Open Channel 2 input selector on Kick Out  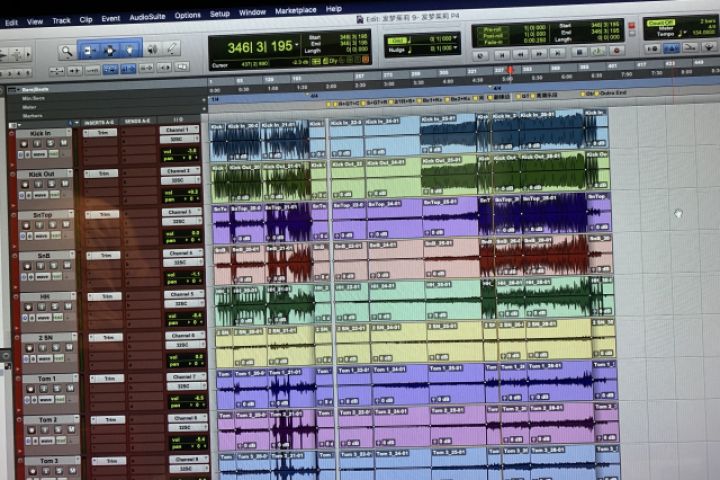181,171
